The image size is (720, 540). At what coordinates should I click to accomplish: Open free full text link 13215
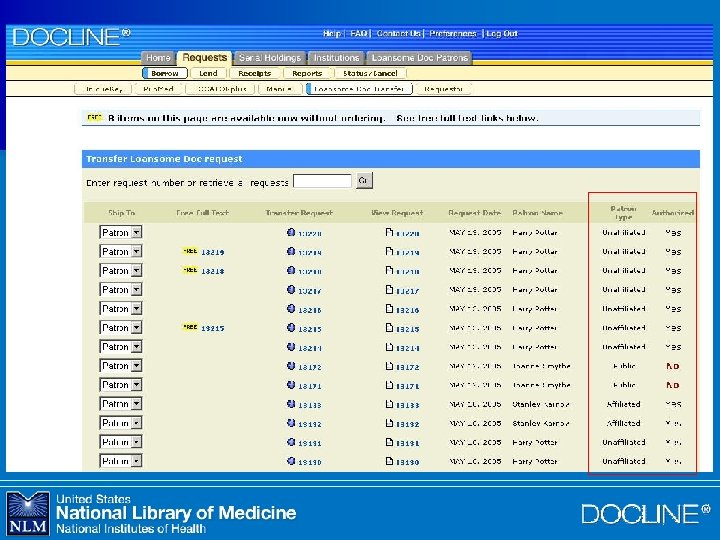pyautogui.click(x=213, y=328)
